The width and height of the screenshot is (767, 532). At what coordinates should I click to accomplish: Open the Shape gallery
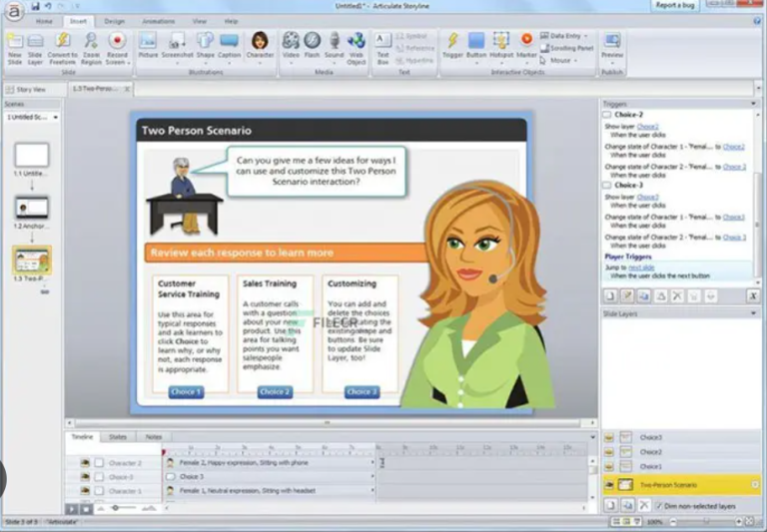point(206,48)
